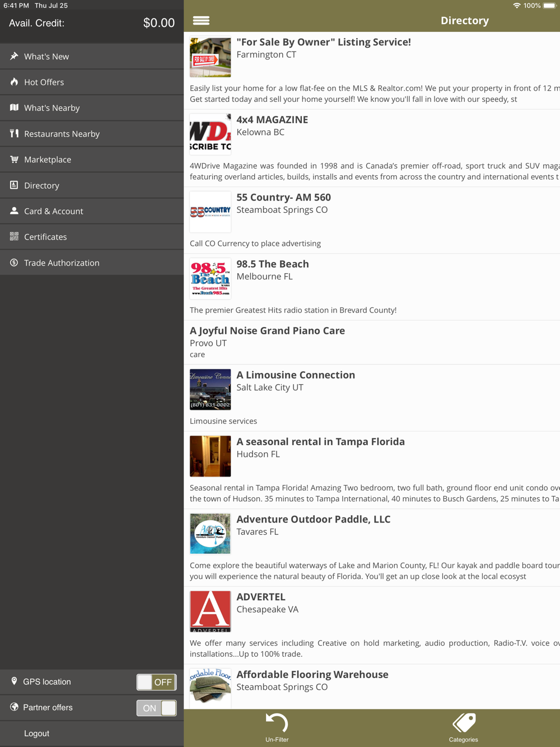Click the $0.00 credit amount

[159, 23]
